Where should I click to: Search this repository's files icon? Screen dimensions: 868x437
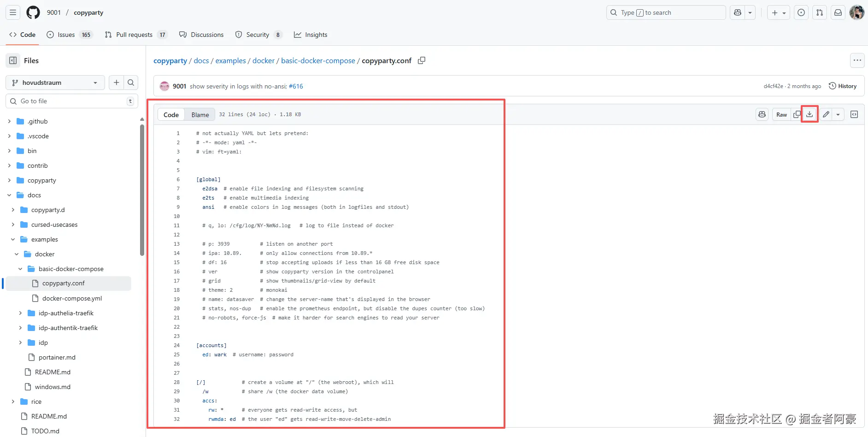(131, 83)
